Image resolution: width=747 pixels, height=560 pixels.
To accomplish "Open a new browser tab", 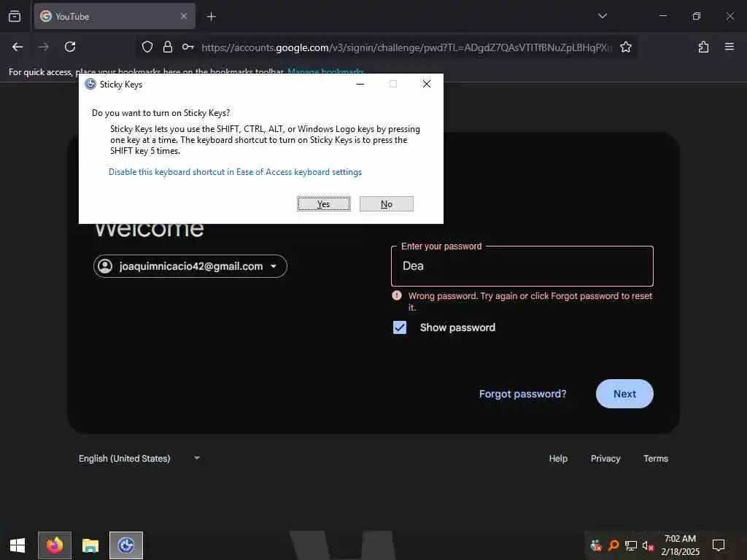I will pos(212,17).
